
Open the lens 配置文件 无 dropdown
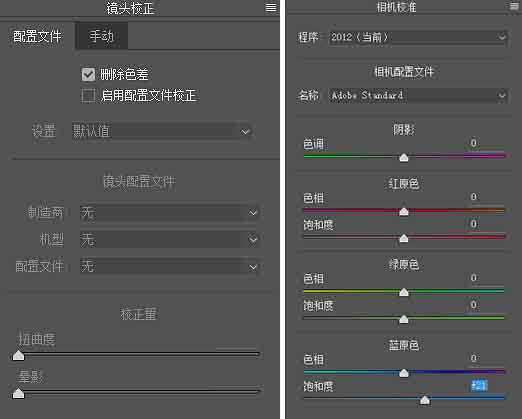[170, 266]
